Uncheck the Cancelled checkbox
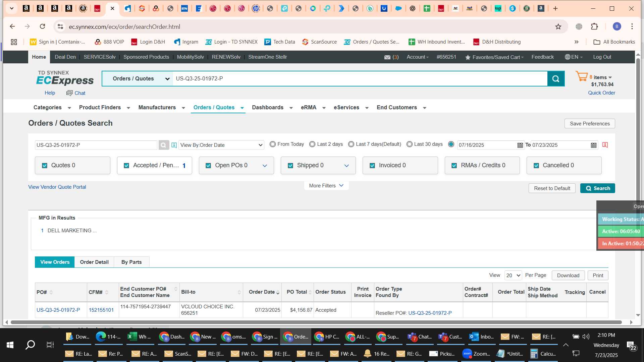644x362 pixels. [536, 166]
